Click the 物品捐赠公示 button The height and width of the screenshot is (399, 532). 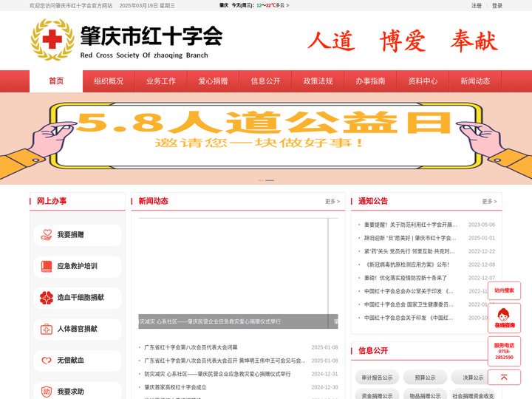[x=425, y=395]
